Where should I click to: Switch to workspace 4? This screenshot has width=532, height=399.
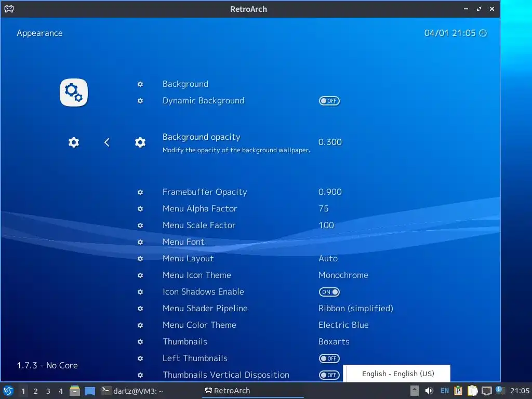(61, 391)
